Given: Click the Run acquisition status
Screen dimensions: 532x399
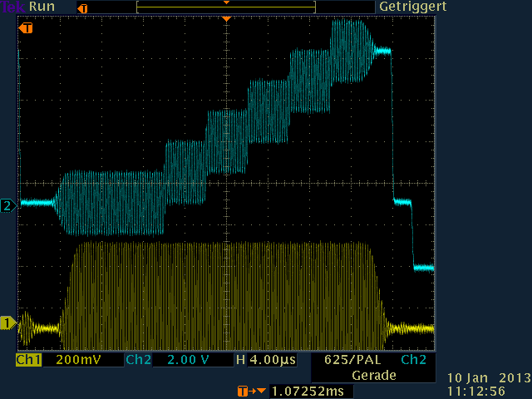Looking at the screenshot, I should [x=43, y=7].
